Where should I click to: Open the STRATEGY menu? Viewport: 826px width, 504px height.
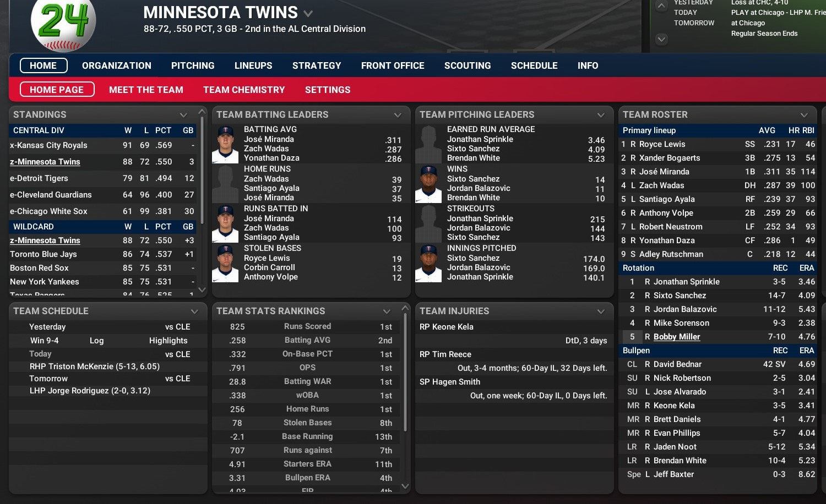pos(317,65)
